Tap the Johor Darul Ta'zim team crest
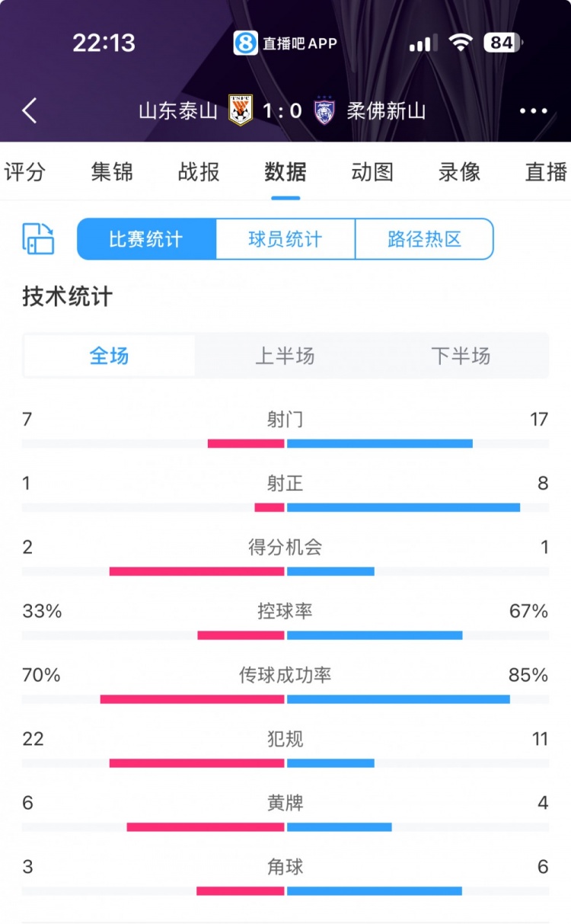Viewport: 571px width, 924px height. click(325, 111)
